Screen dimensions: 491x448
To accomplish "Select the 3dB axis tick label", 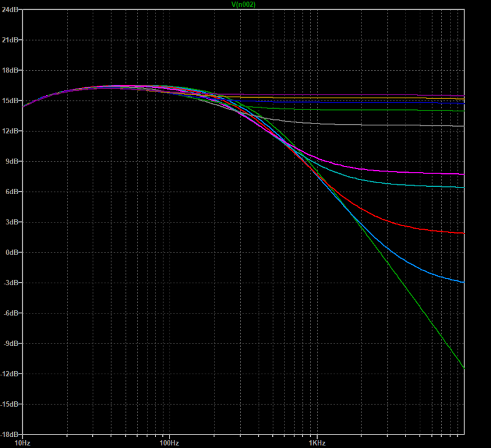I will click(12, 222).
